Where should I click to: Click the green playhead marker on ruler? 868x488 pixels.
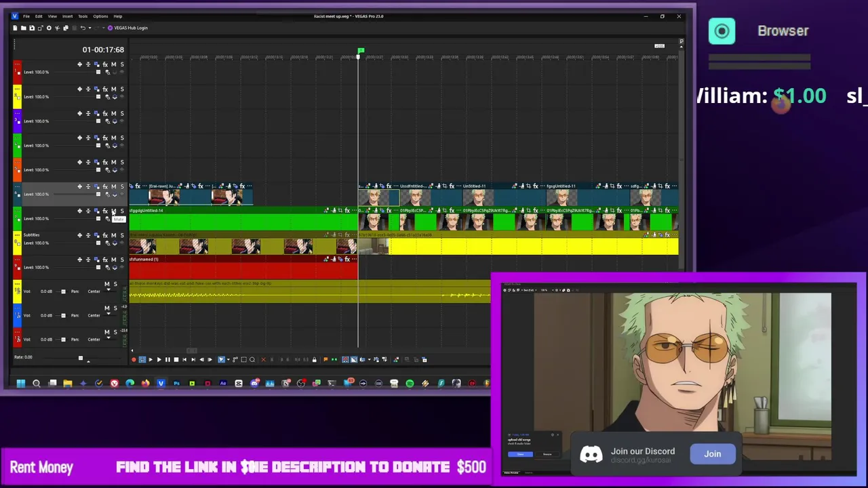(x=361, y=50)
